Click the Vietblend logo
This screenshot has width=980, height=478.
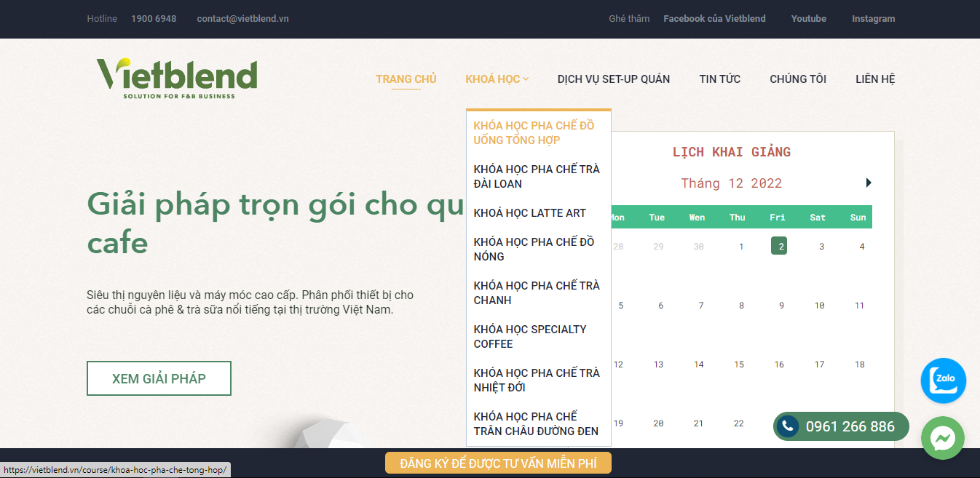coord(177,78)
